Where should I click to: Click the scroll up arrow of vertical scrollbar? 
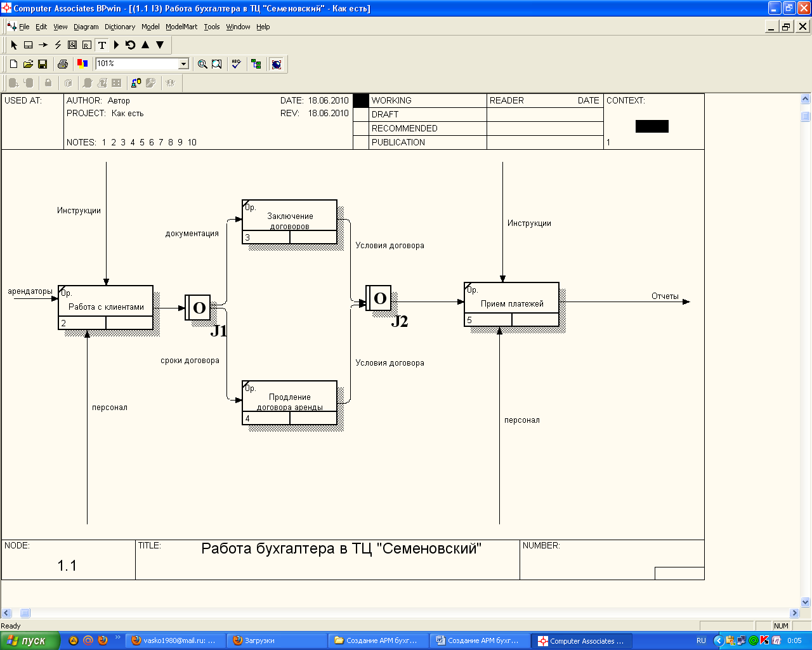(806, 99)
